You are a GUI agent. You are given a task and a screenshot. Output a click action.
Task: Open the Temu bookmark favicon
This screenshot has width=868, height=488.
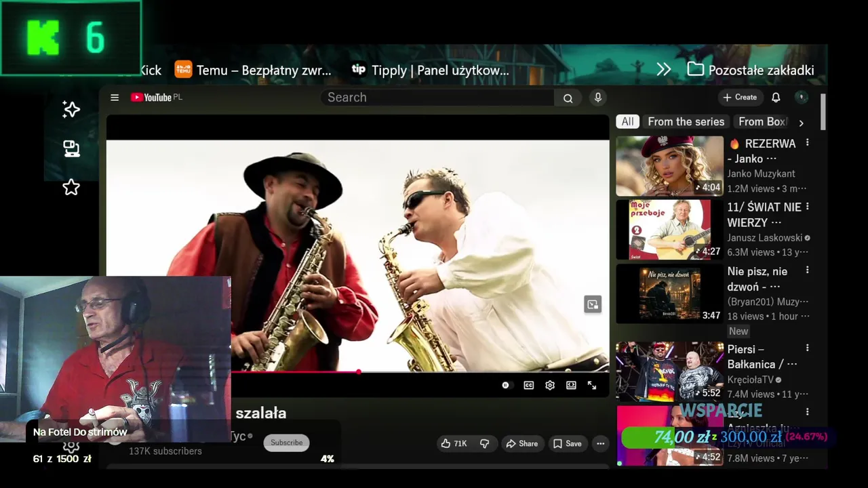coord(183,69)
